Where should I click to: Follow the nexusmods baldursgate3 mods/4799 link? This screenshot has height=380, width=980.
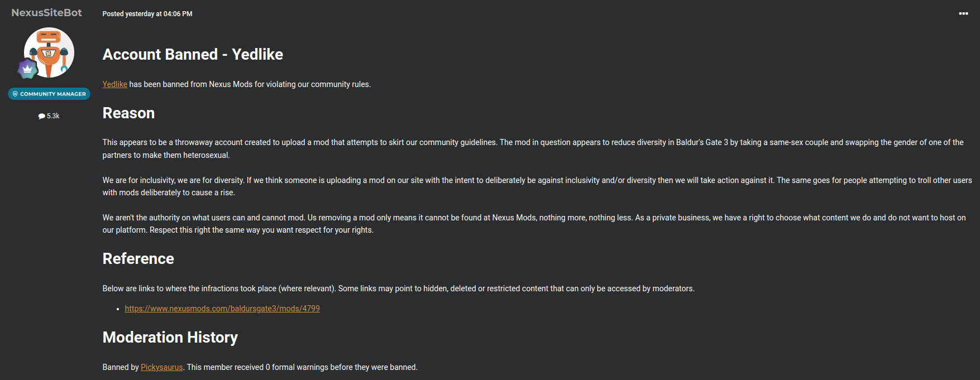point(222,309)
